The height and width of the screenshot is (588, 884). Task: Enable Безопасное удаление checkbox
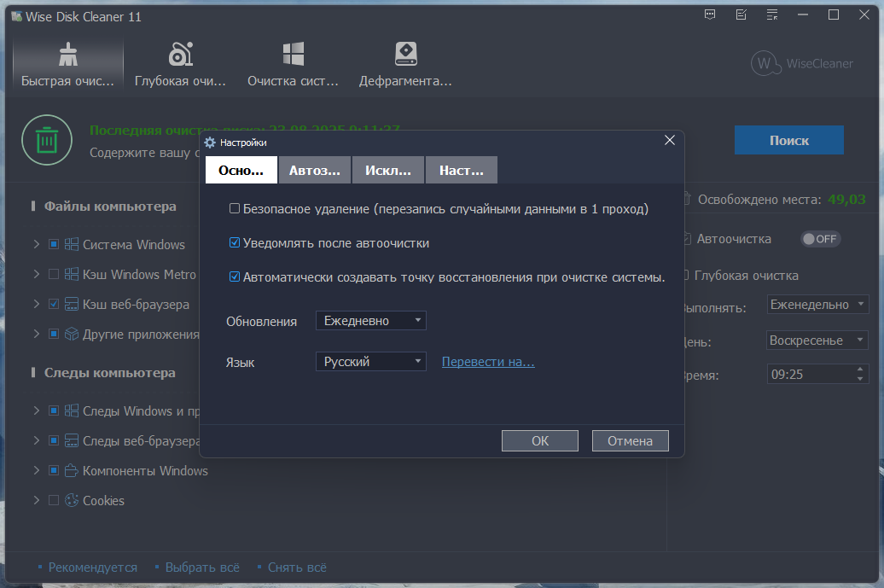pyautogui.click(x=235, y=208)
